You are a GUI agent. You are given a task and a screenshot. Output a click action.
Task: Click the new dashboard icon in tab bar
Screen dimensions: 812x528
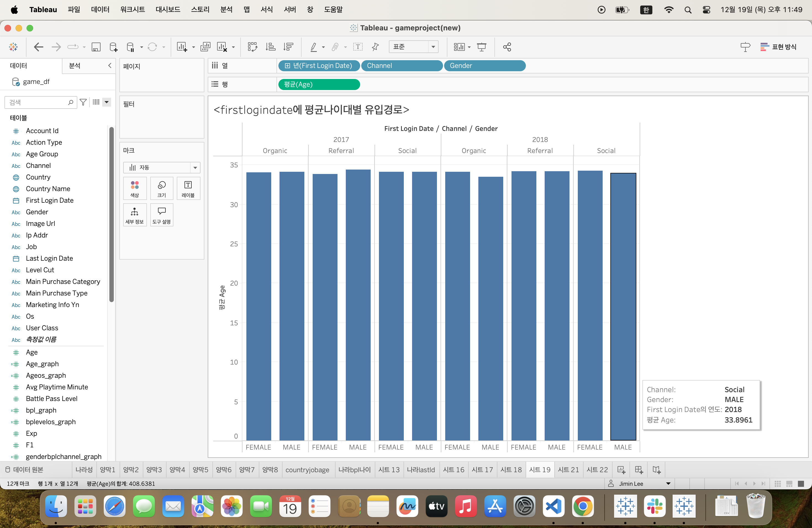coord(639,470)
